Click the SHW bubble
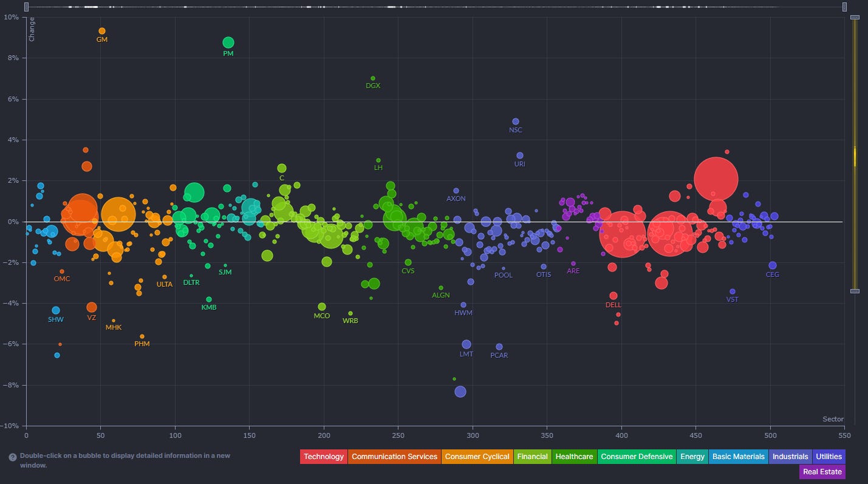Image resolution: width=868 pixels, height=484 pixels. (56, 310)
